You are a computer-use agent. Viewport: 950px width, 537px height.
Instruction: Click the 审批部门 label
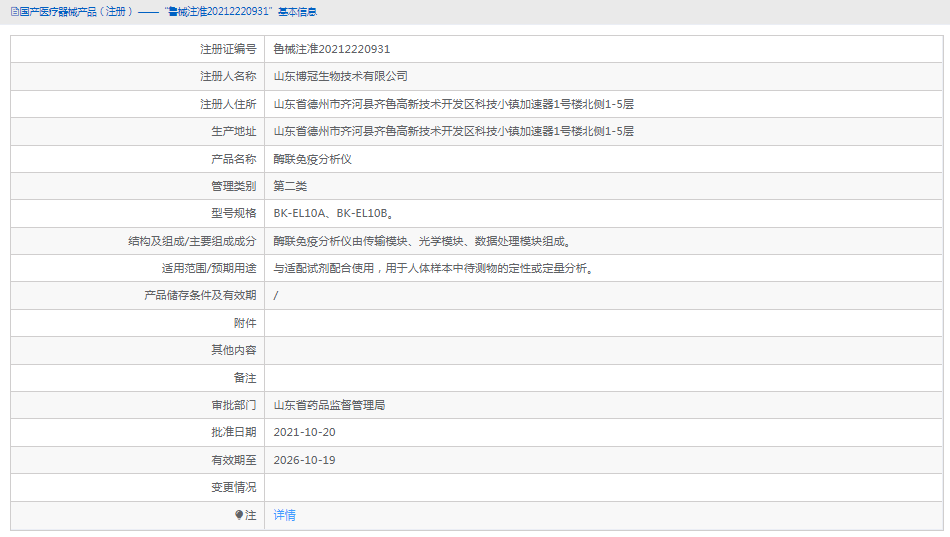234,405
